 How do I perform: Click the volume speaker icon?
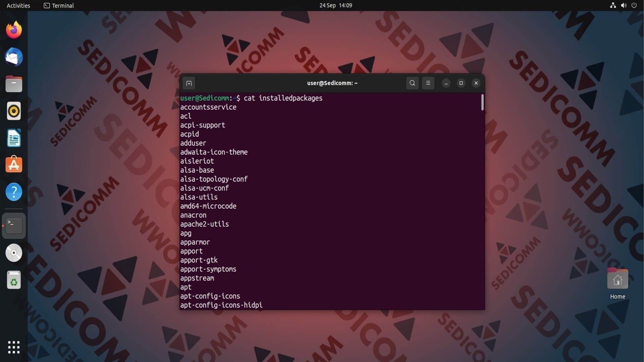[624, 5]
